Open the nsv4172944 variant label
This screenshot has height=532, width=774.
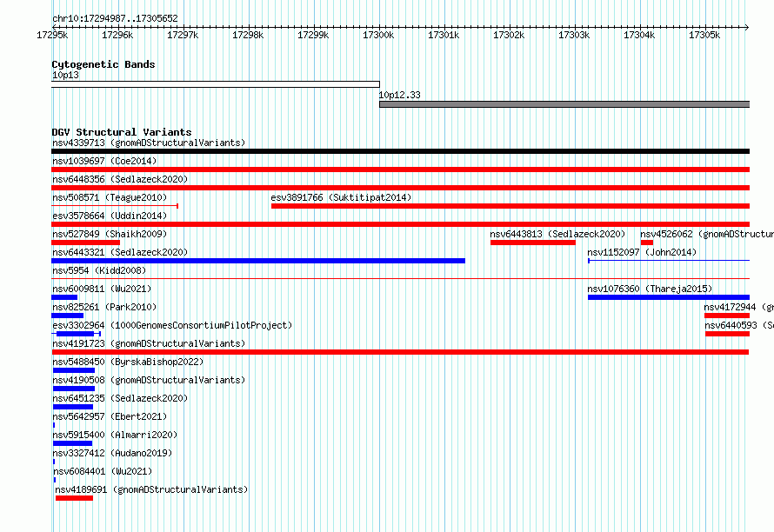pos(739,307)
